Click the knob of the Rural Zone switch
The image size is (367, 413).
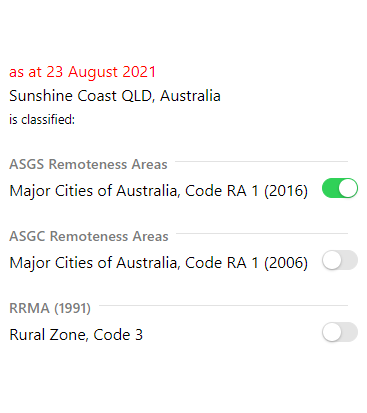tap(332, 332)
